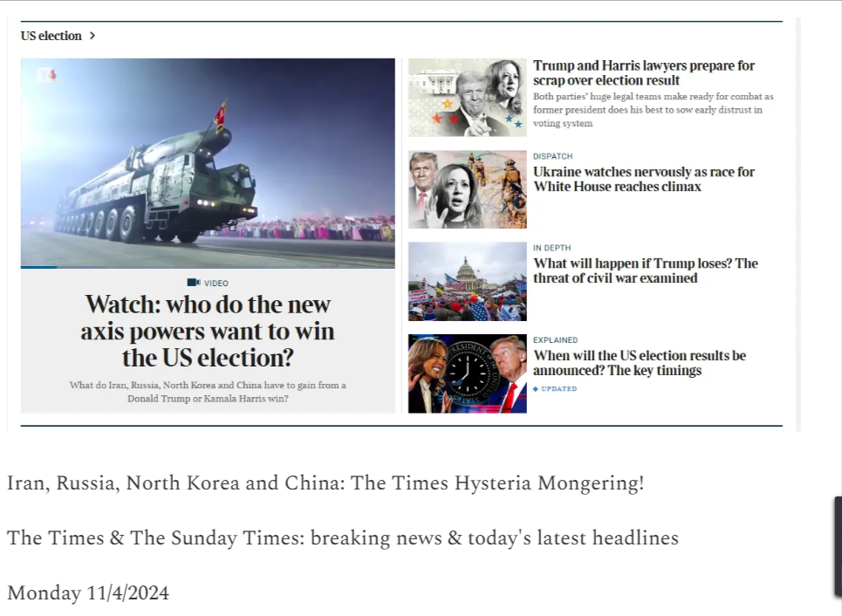Open the clock with Harris and Trump thumbnail
842x616 pixels.
pyautogui.click(x=467, y=373)
